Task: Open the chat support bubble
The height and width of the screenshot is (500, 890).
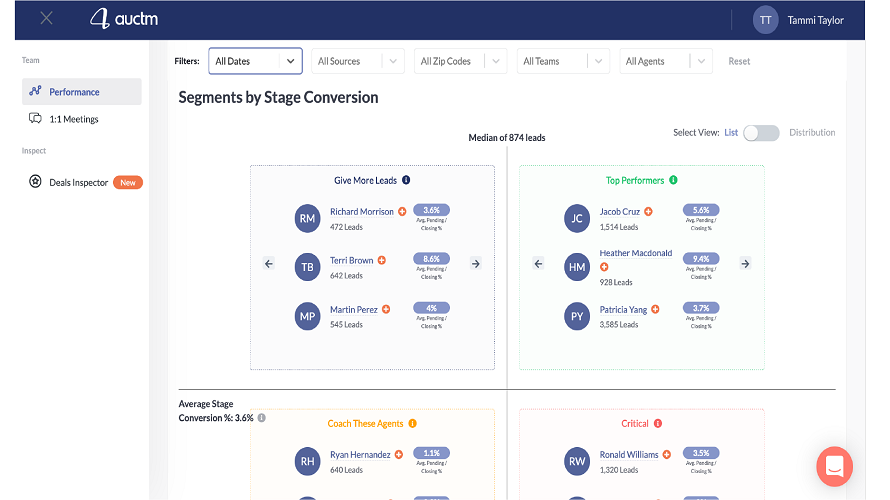Action: pos(834,465)
